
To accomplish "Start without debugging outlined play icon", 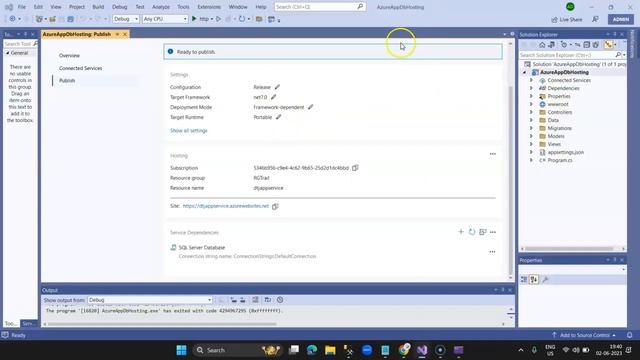I will click(x=218, y=19).
